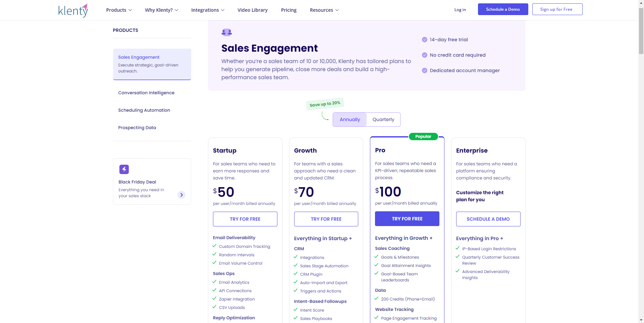Go to the Pricing page
644x323 pixels.
[289, 10]
